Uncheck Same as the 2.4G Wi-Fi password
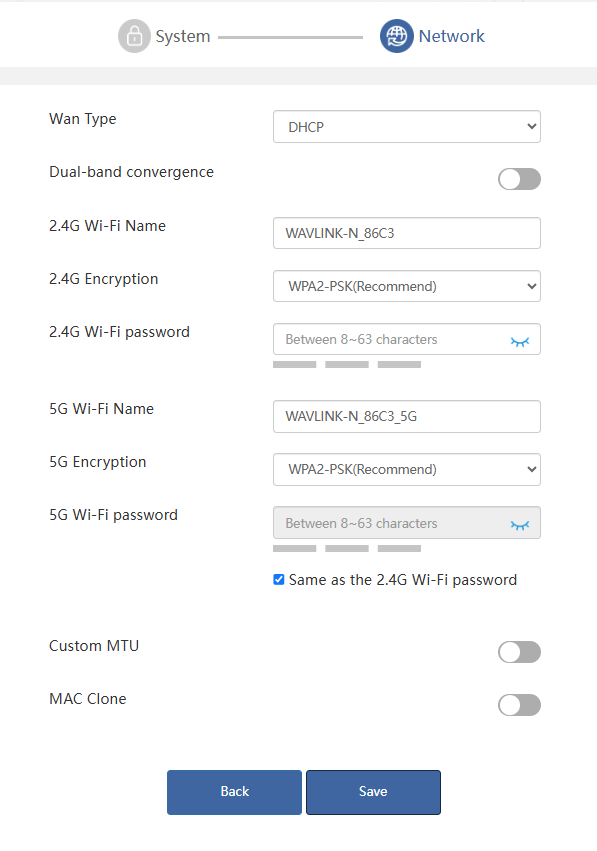 pos(278,580)
